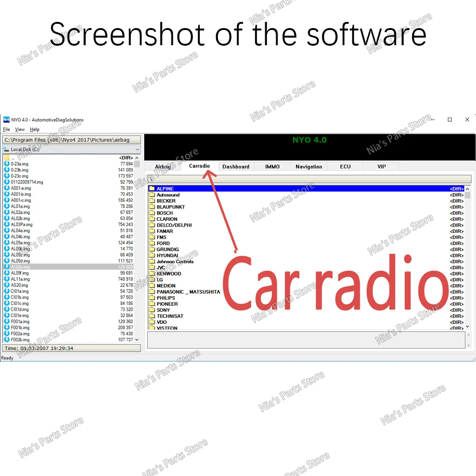The image size is (476, 476).
Task: Click the PIONEER folder icon
Action: (152, 304)
